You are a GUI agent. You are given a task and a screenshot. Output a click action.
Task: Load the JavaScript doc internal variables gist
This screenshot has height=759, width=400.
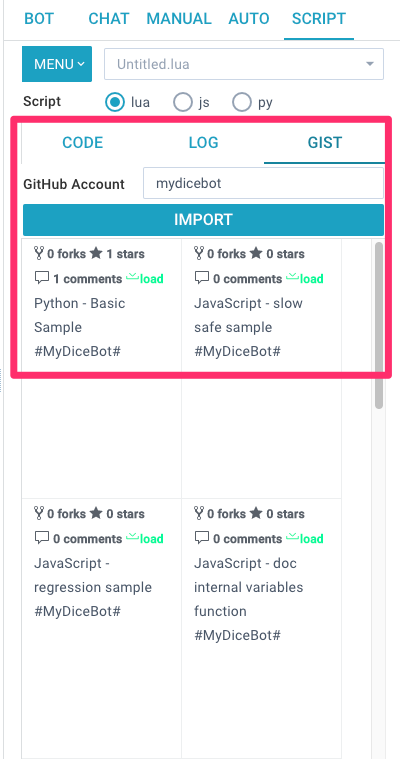(305, 538)
